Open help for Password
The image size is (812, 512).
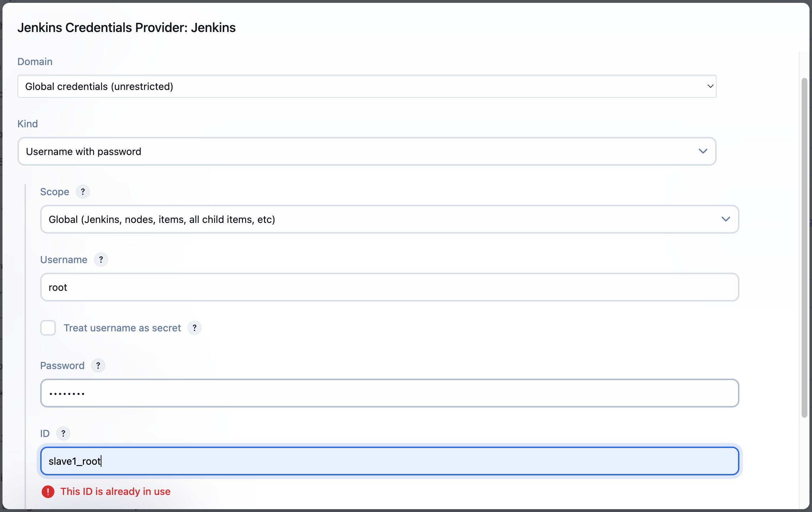pyautogui.click(x=98, y=366)
